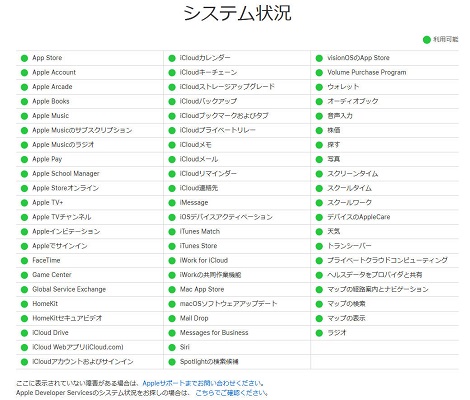Click the iCloudプライベートリレー entry
Viewport: 470px width, 400px height.
(x=218, y=130)
